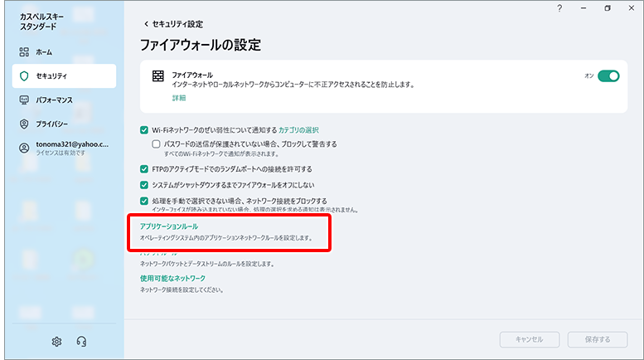This screenshot has height=360, width=644.
Task: Click the 保存する button
Action: [x=598, y=339]
